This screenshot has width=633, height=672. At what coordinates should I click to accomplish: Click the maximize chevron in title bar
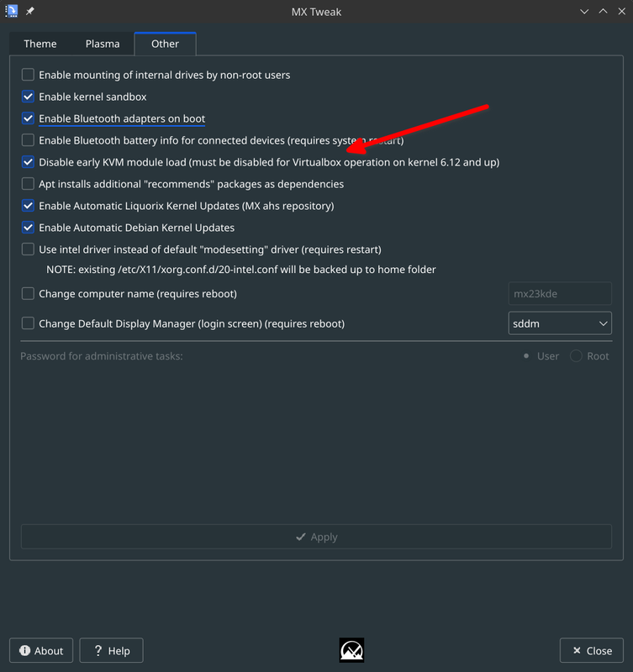(603, 12)
